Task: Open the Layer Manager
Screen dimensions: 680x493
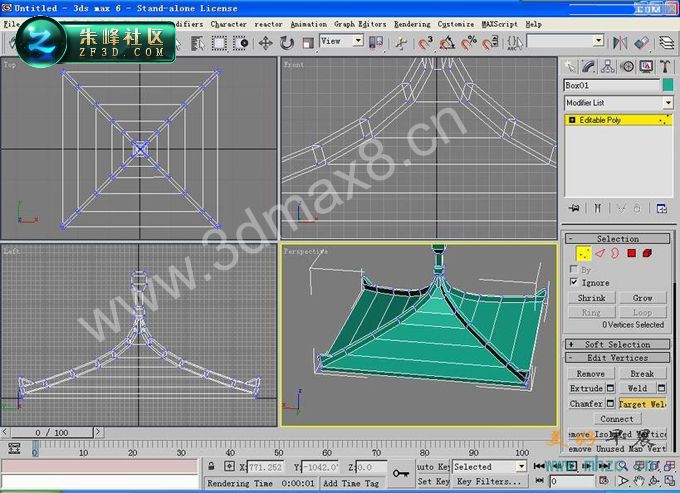Action: pyautogui.click(x=667, y=43)
